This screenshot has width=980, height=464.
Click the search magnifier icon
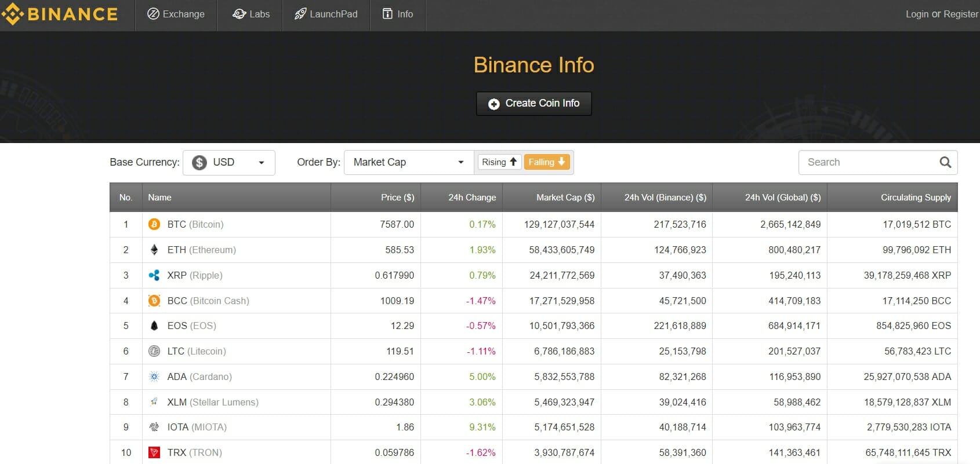coord(945,162)
